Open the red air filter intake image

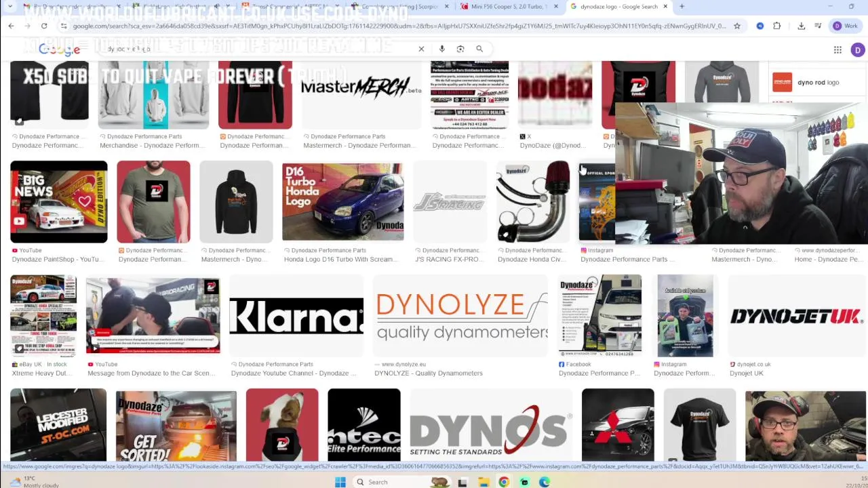[533, 202]
